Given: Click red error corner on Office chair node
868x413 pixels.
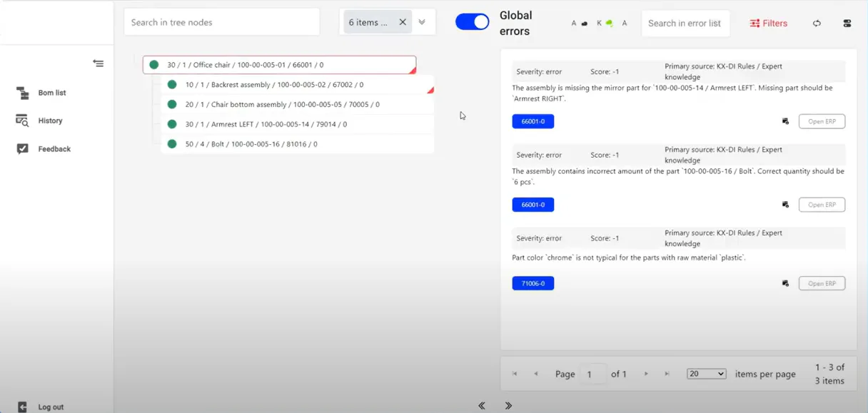Looking at the screenshot, I should point(413,71).
